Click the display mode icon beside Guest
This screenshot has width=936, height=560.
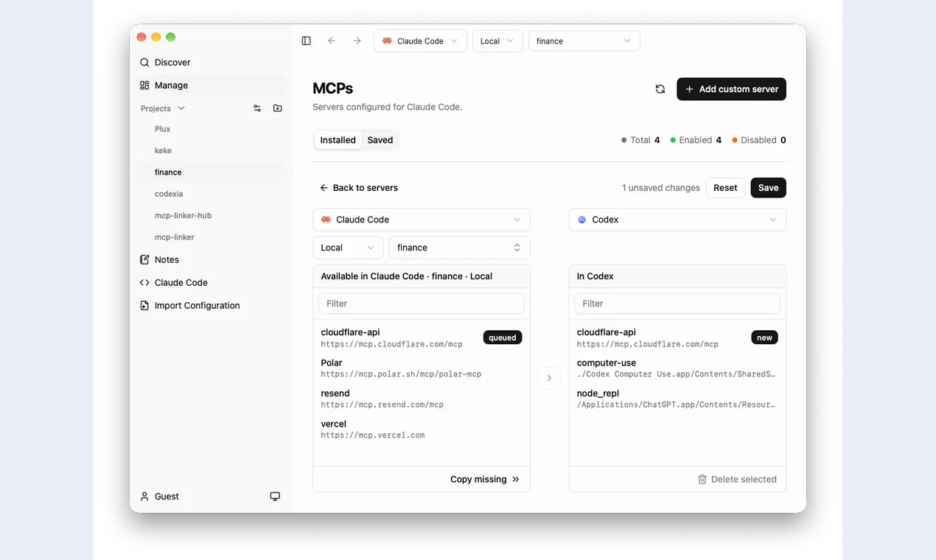point(275,497)
